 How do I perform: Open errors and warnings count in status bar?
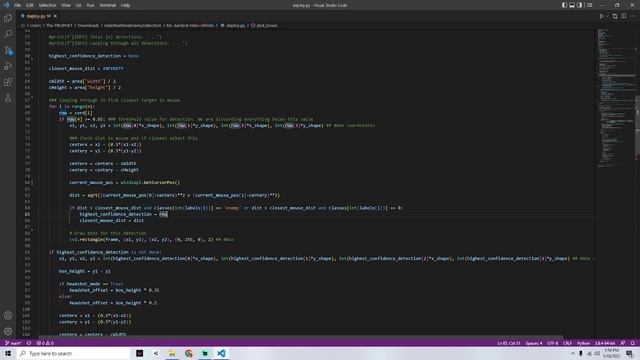click(x=45, y=343)
